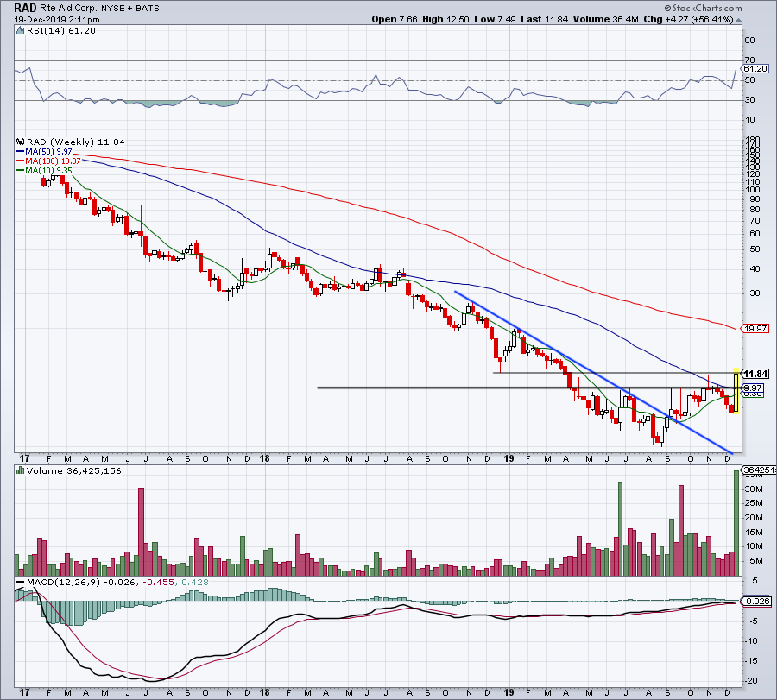Click the line icon beside RSI(14) label
The height and width of the screenshot is (700, 777).
(x=21, y=31)
